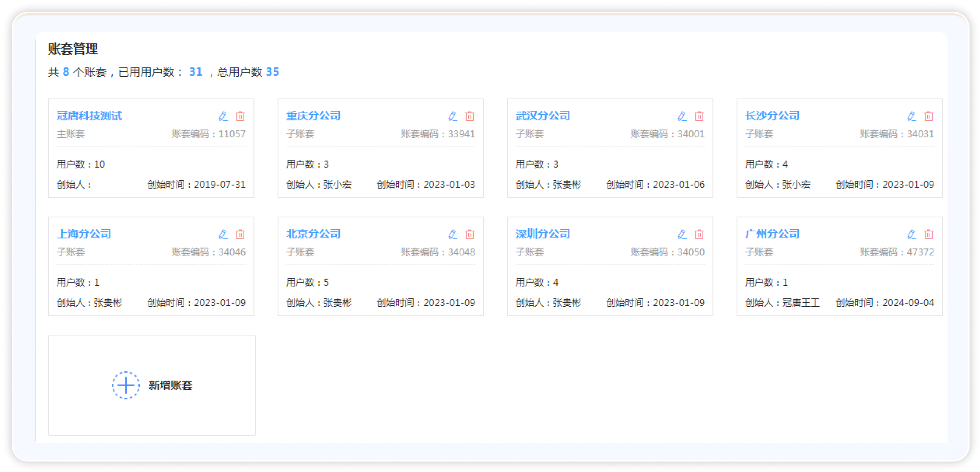Click the dashed plus circle icon
This screenshot has width=980, height=472.
[x=126, y=385]
